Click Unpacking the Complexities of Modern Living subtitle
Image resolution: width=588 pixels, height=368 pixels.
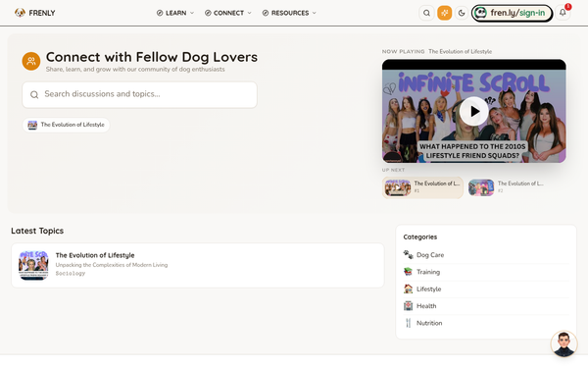(112, 265)
